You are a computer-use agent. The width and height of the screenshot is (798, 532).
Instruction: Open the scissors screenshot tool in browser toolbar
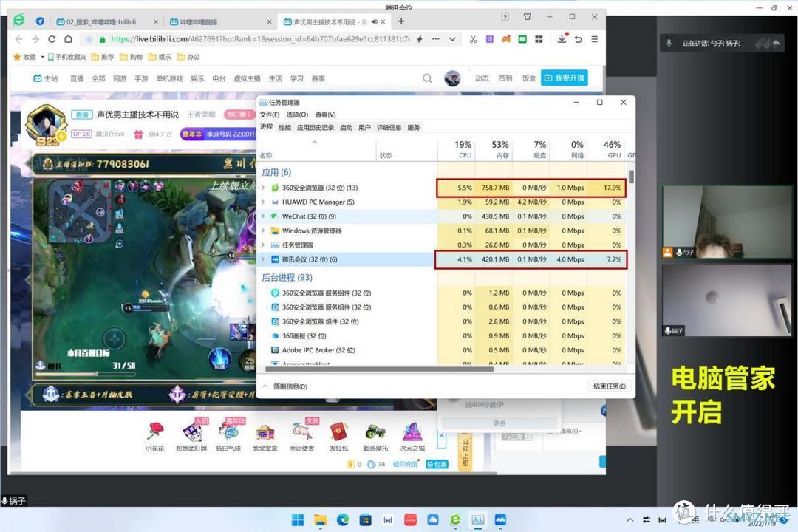coord(474,39)
